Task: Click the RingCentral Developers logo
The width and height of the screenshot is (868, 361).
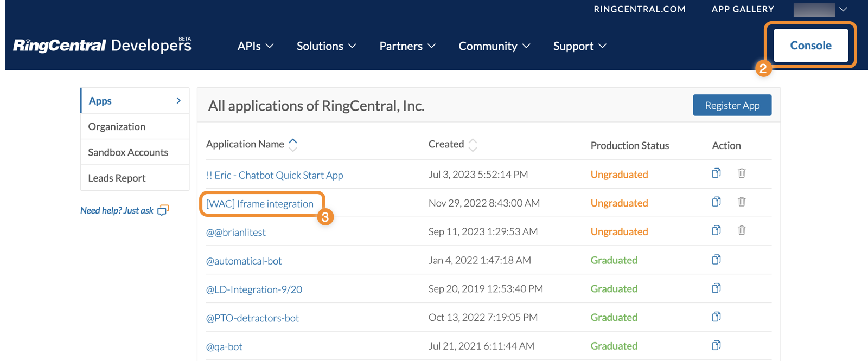Action: tap(102, 46)
